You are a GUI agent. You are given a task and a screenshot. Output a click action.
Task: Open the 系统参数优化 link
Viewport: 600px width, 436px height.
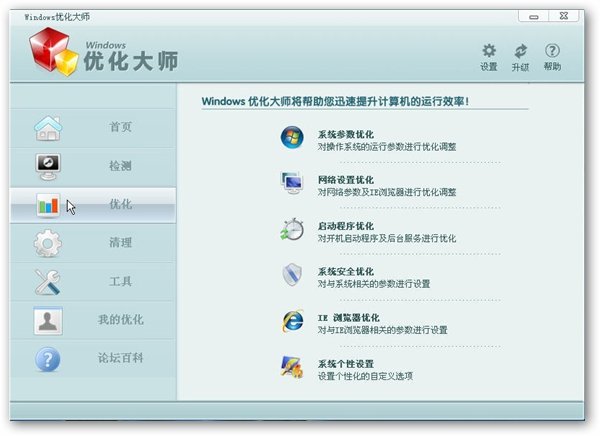coord(346,134)
